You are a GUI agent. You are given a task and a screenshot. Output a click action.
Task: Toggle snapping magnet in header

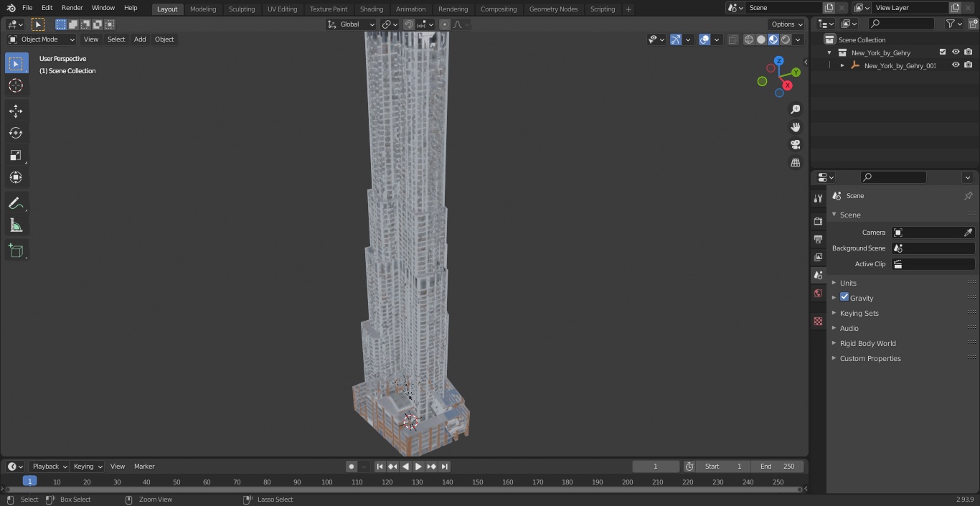[x=409, y=24]
